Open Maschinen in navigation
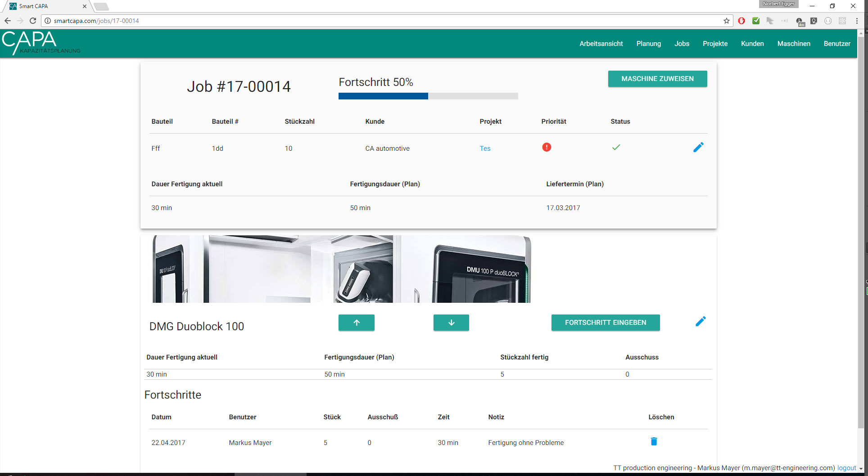 pyautogui.click(x=794, y=44)
